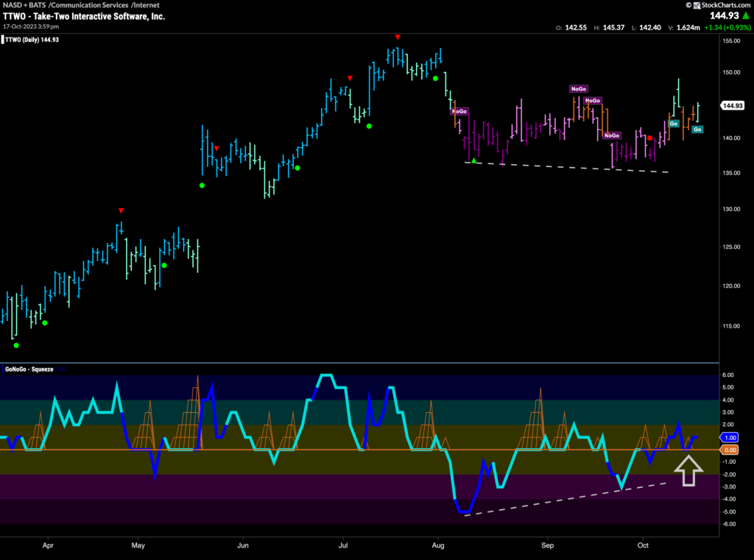Click the TTWO (Daily) 144.93 legend label

pos(31,39)
